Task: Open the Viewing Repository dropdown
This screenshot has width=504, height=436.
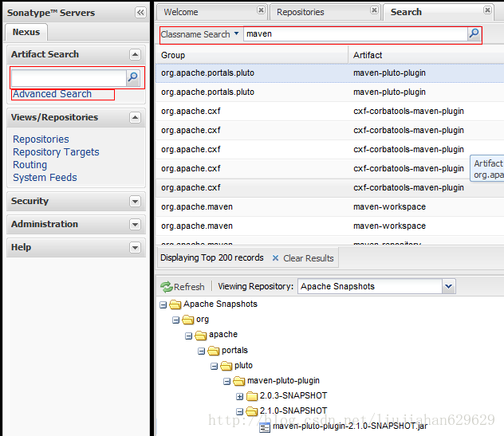Action: 449,286
